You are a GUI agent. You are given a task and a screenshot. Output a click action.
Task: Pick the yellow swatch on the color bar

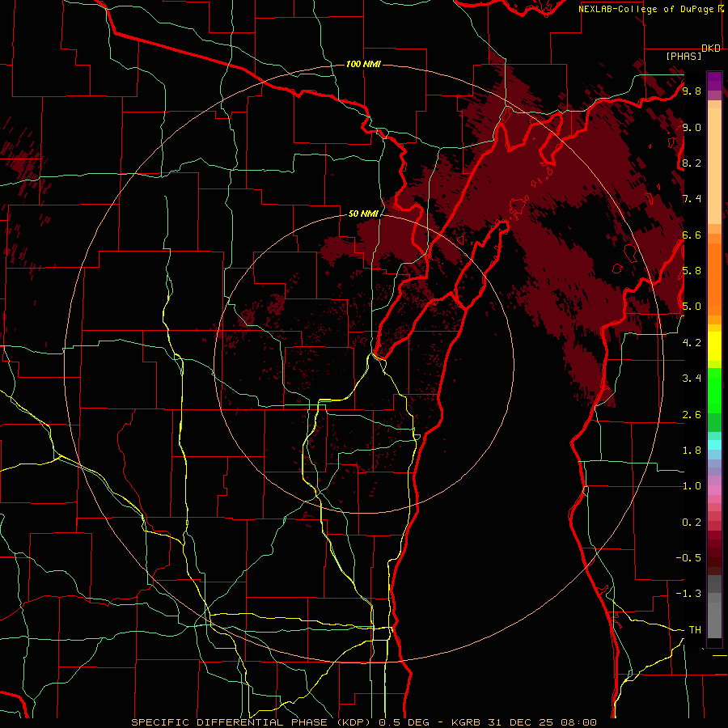coord(714,346)
